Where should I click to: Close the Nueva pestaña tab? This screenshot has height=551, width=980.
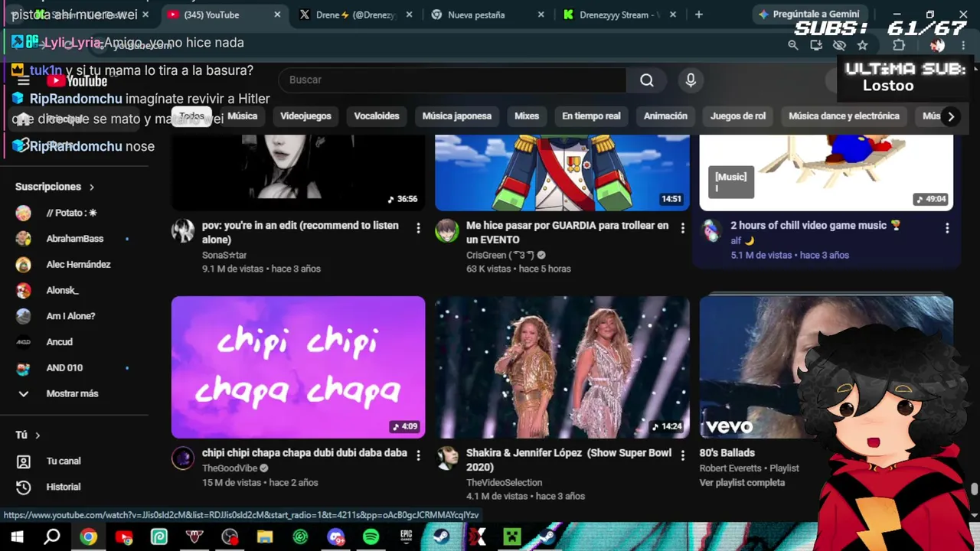tap(541, 15)
